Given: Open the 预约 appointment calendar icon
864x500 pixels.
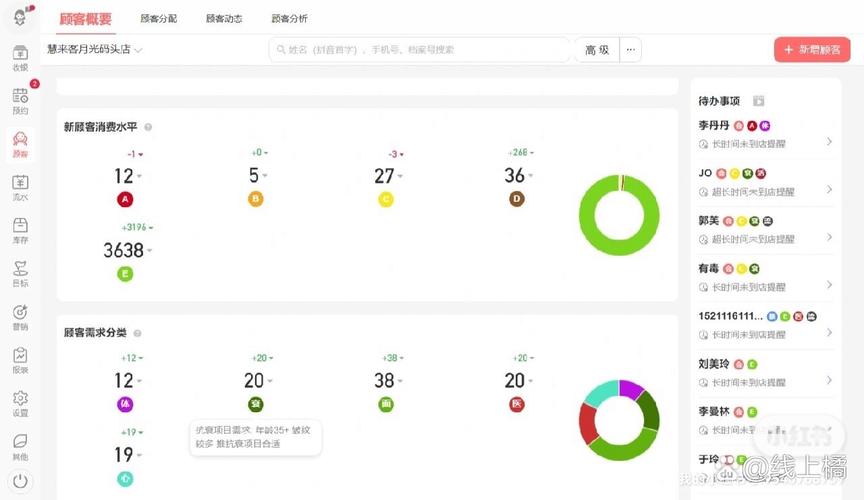Looking at the screenshot, I should tap(20, 101).
